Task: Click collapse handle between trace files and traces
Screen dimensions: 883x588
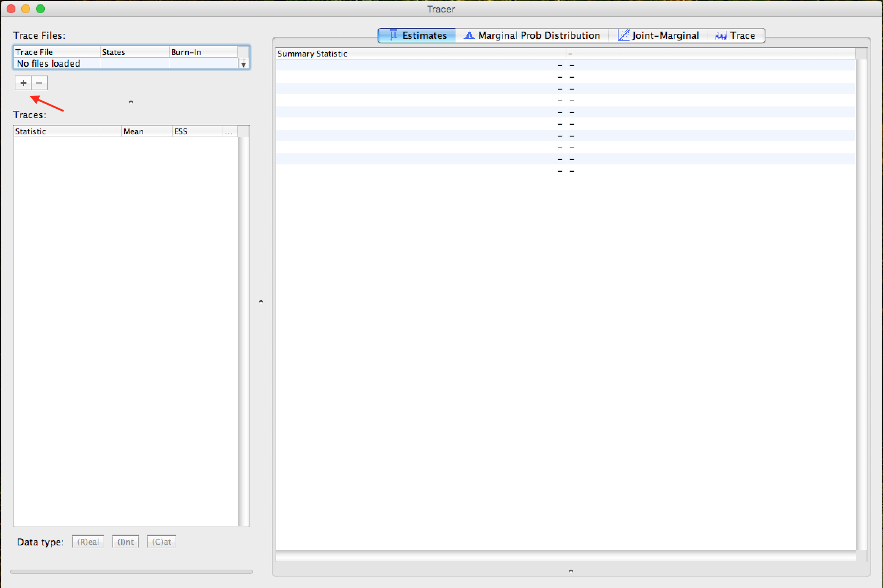Action: pyautogui.click(x=131, y=102)
